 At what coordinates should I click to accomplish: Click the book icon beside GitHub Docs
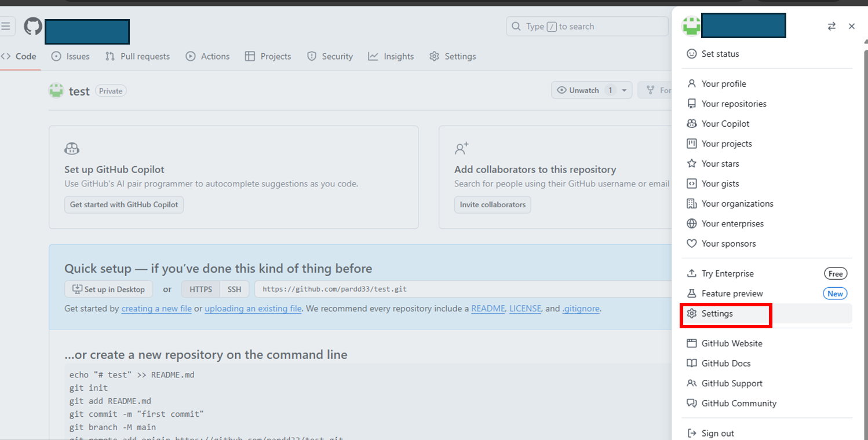pyautogui.click(x=691, y=364)
